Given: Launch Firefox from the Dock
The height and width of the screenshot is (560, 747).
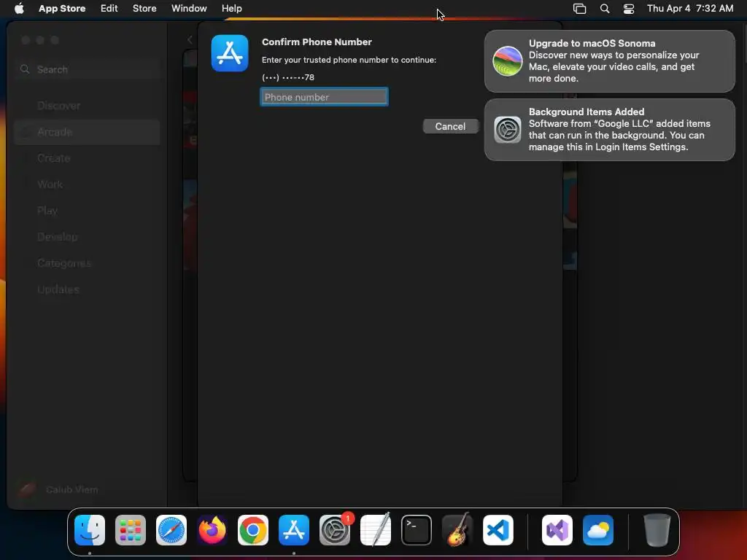Looking at the screenshot, I should coord(212,530).
